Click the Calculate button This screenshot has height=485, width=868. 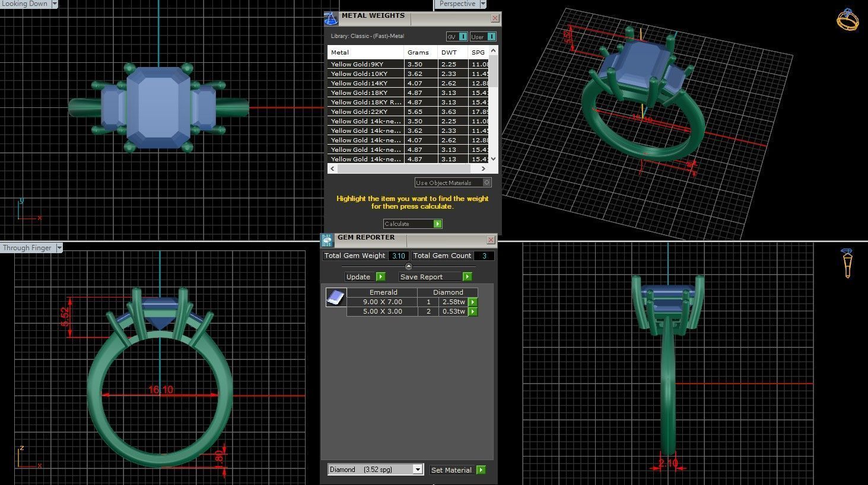[x=412, y=224]
